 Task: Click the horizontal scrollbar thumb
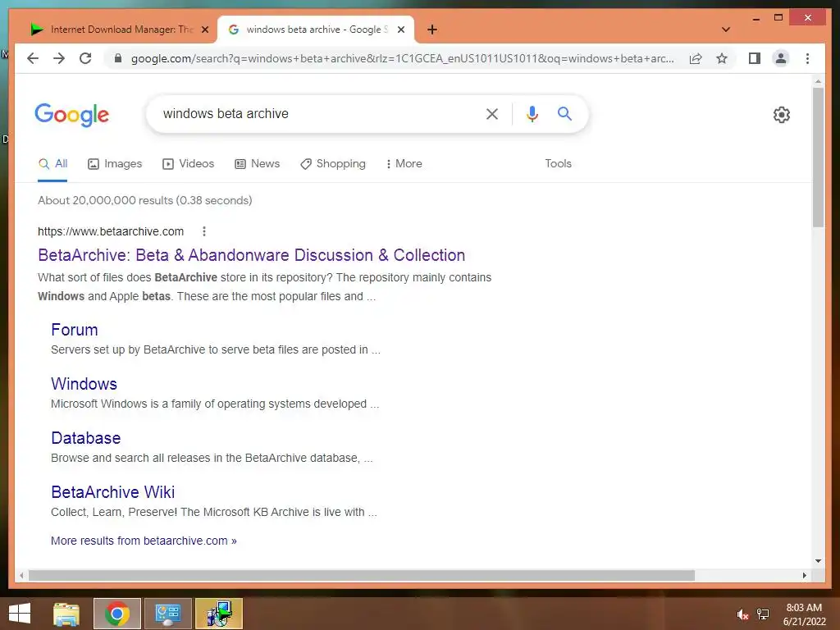tap(362, 575)
